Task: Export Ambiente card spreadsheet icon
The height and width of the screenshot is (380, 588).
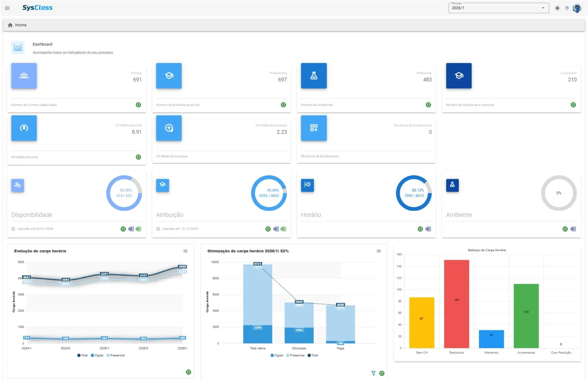Action: click(x=573, y=229)
